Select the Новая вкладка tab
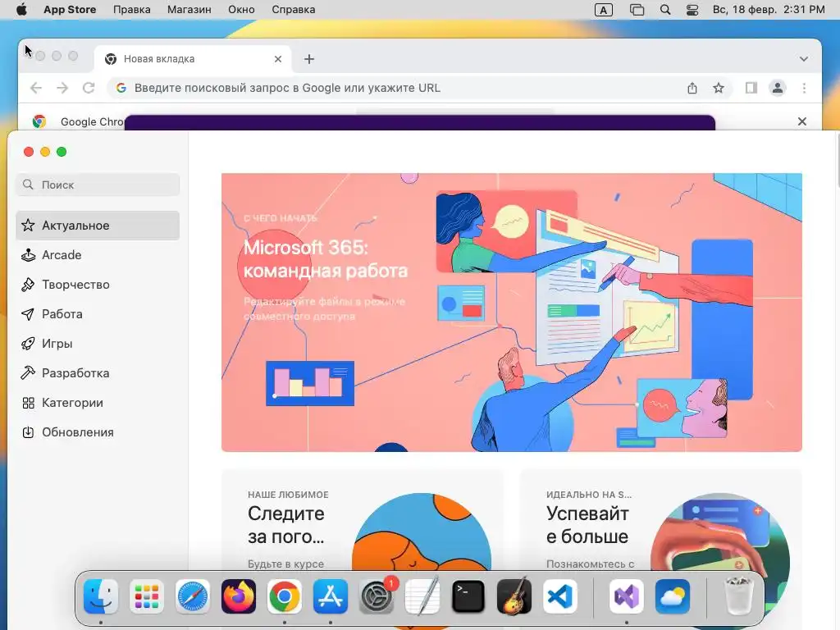Screen dimensions: 840x630 pos(193,59)
